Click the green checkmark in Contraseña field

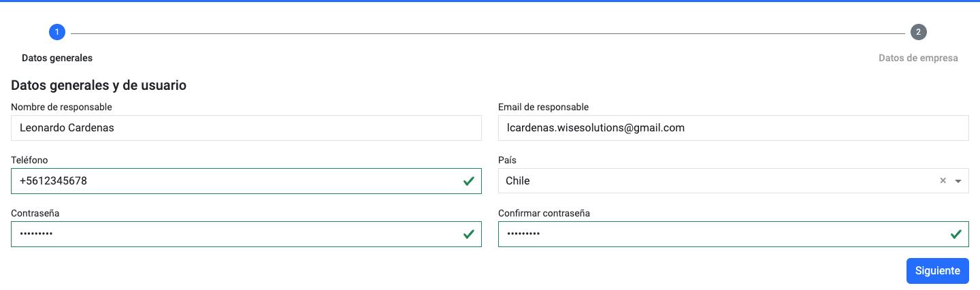pyautogui.click(x=468, y=234)
